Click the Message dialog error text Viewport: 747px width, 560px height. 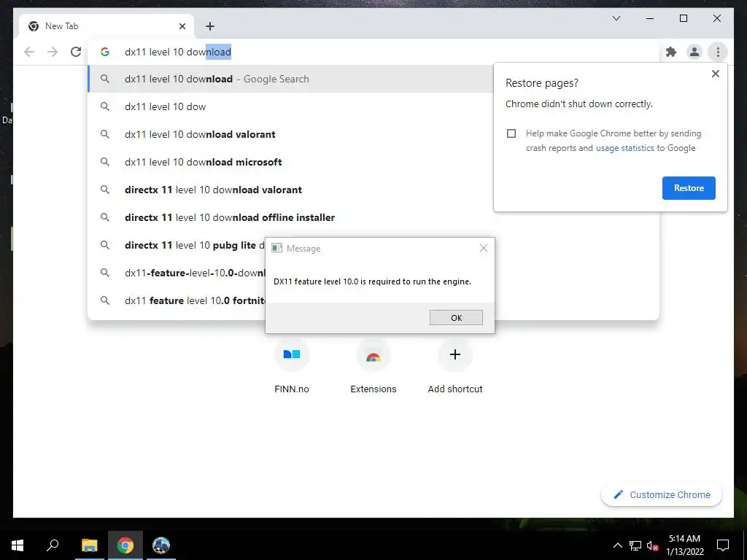(372, 281)
